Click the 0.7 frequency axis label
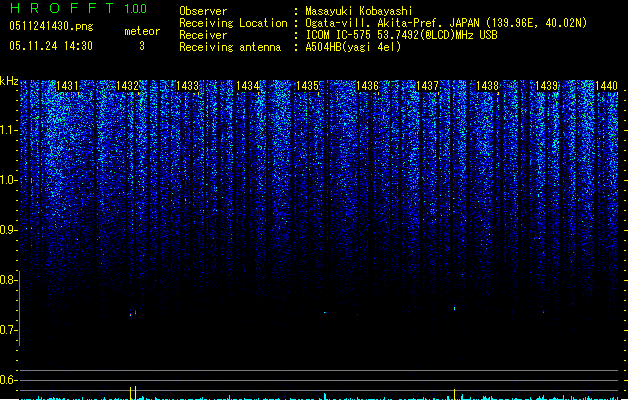This screenshot has width=629, height=400. tap(8, 330)
